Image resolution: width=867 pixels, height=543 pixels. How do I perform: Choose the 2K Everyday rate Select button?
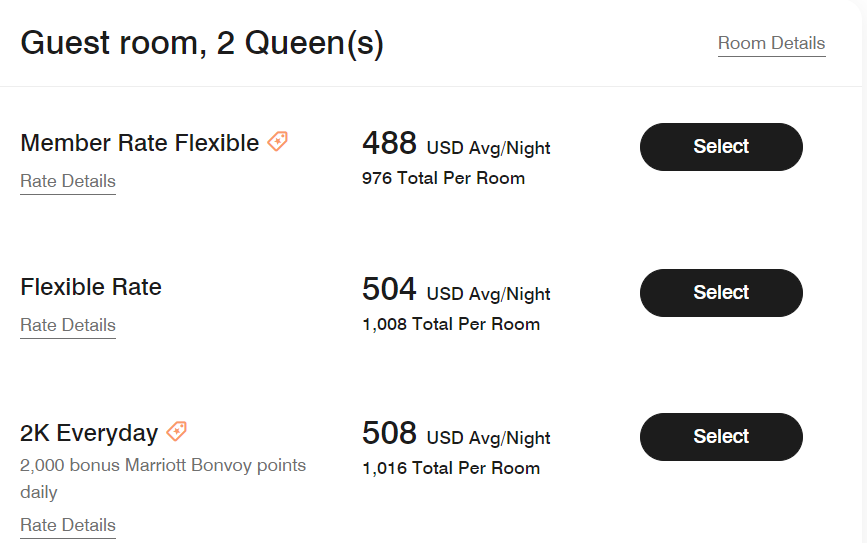[720, 437]
